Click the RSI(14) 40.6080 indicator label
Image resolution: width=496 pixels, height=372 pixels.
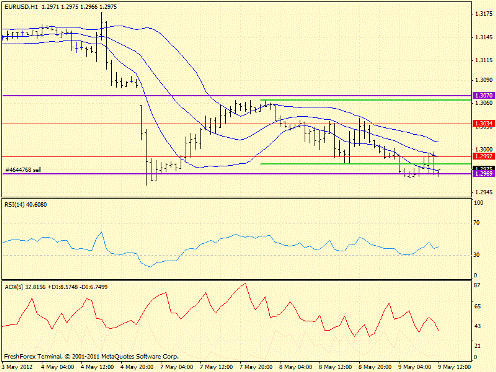[x=26, y=205]
